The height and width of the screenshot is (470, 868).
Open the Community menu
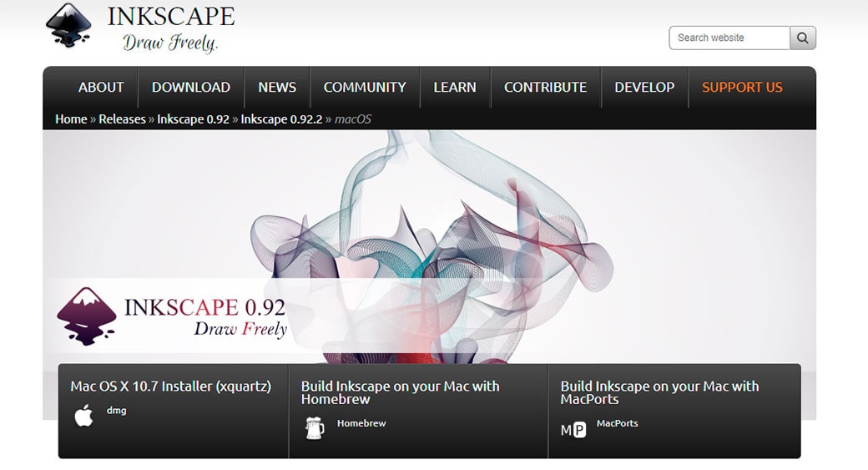pos(365,87)
